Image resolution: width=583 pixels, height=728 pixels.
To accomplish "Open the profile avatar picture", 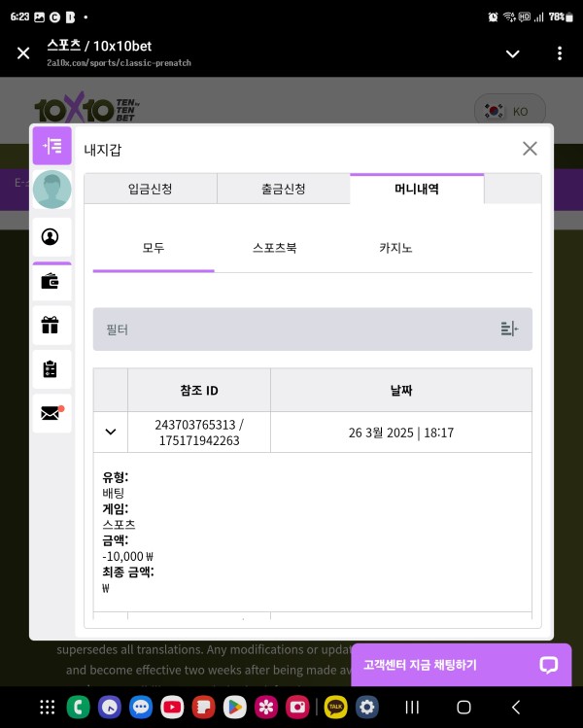I will click(51, 190).
